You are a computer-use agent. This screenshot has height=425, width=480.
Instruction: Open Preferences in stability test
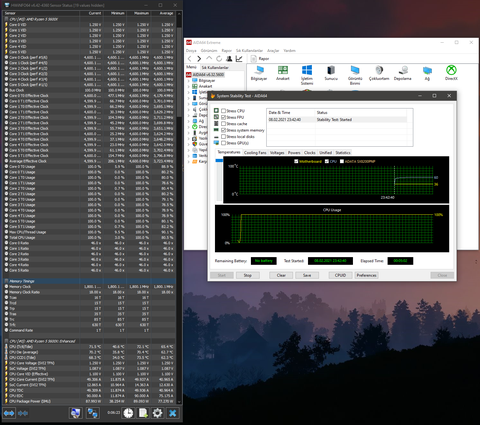pos(366,275)
